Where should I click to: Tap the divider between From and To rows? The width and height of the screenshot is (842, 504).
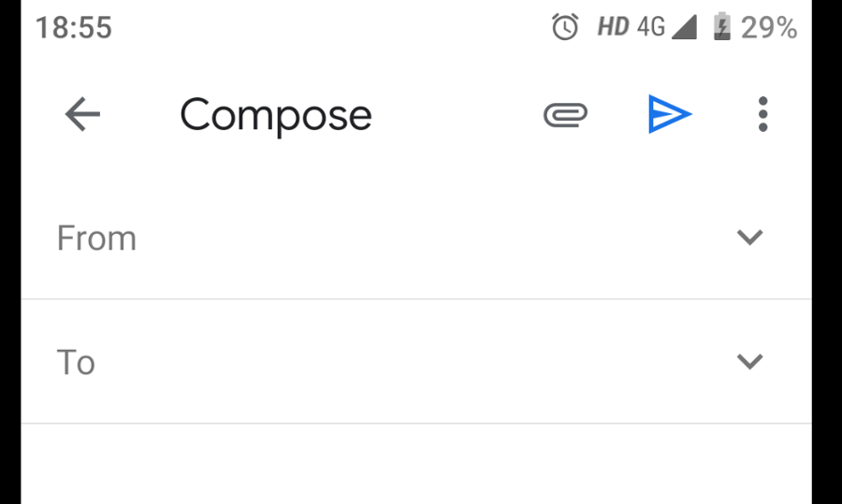(x=416, y=299)
